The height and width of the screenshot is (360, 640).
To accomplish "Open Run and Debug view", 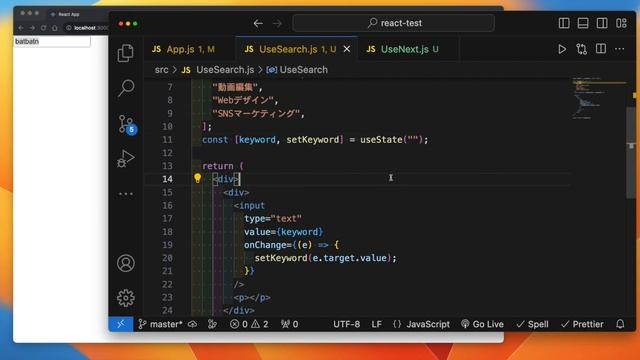I will [126, 159].
